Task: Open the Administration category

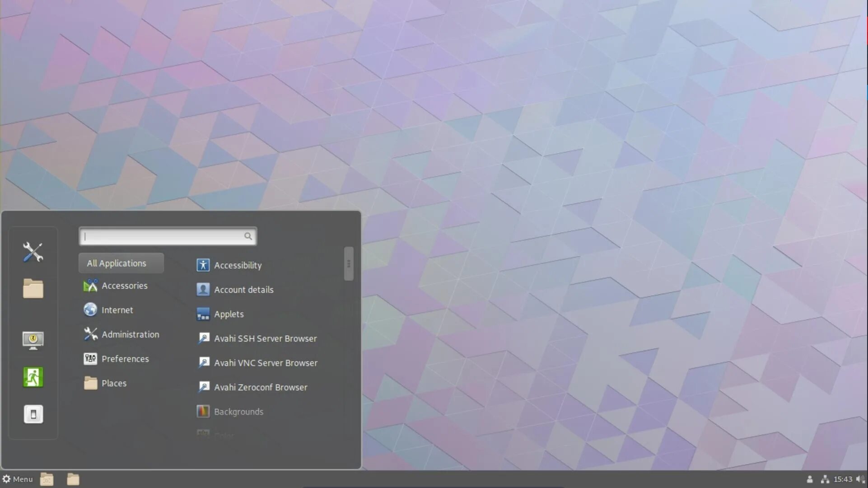Action: tap(130, 334)
